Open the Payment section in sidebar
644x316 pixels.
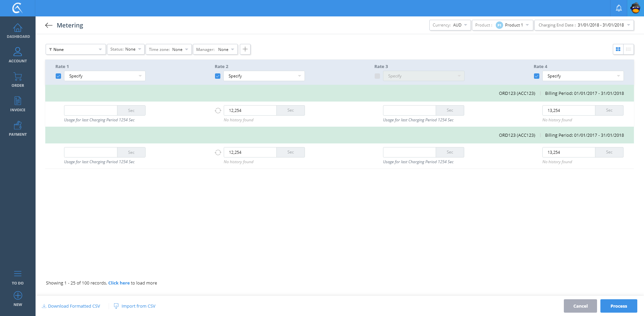pos(18,128)
